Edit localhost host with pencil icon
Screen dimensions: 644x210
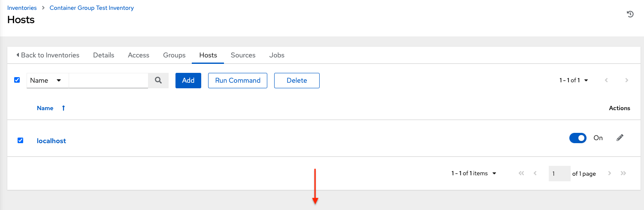coord(620,138)
